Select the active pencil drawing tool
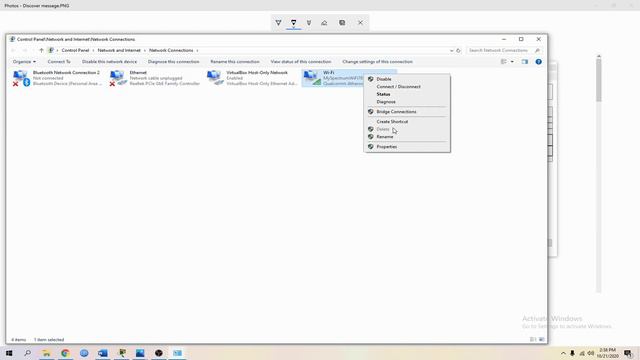This screenshot has width=640, height=360. coord(293,22)
